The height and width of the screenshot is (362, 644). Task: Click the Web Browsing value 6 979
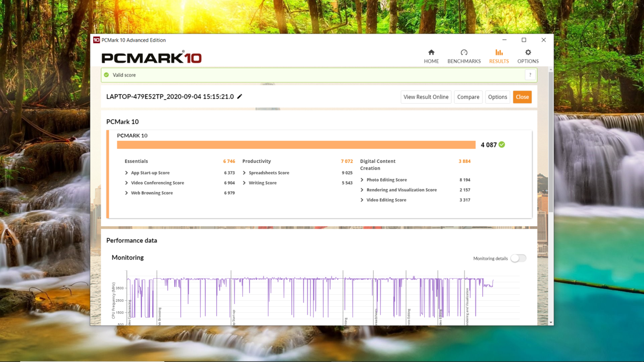pyautogui.click(x=229, y=193)
